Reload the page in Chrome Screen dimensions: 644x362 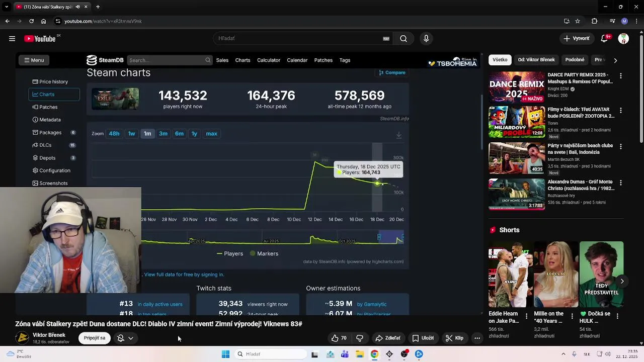31,21
